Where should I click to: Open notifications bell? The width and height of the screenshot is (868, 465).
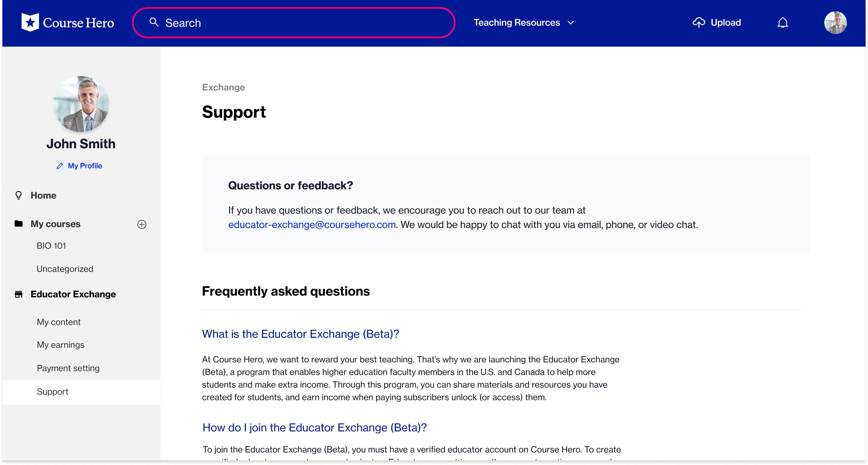782,22
